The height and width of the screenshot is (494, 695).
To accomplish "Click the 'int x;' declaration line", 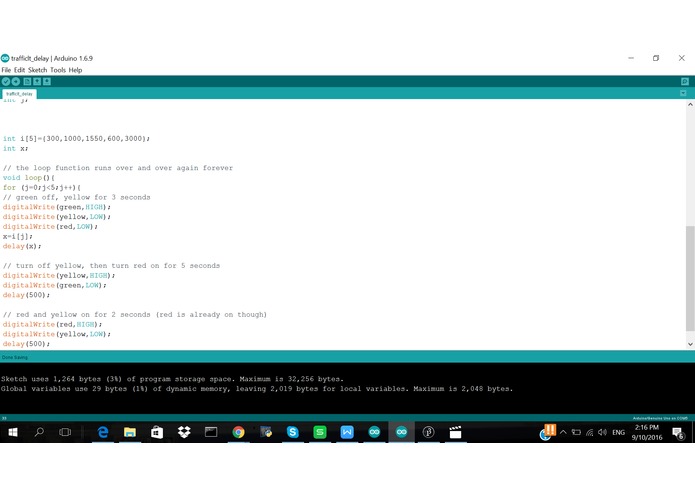I will coord(16,148).
